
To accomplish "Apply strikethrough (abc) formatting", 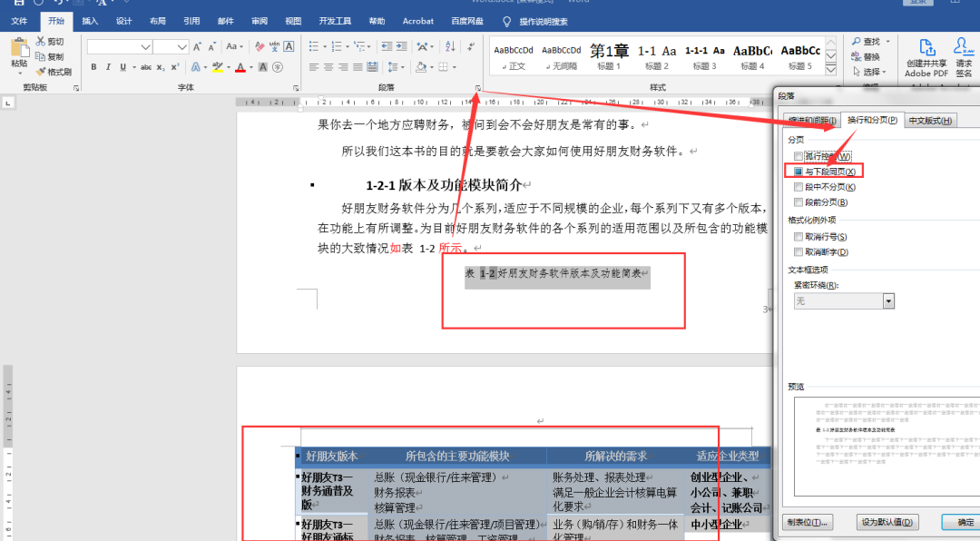I will pos(145,67).
